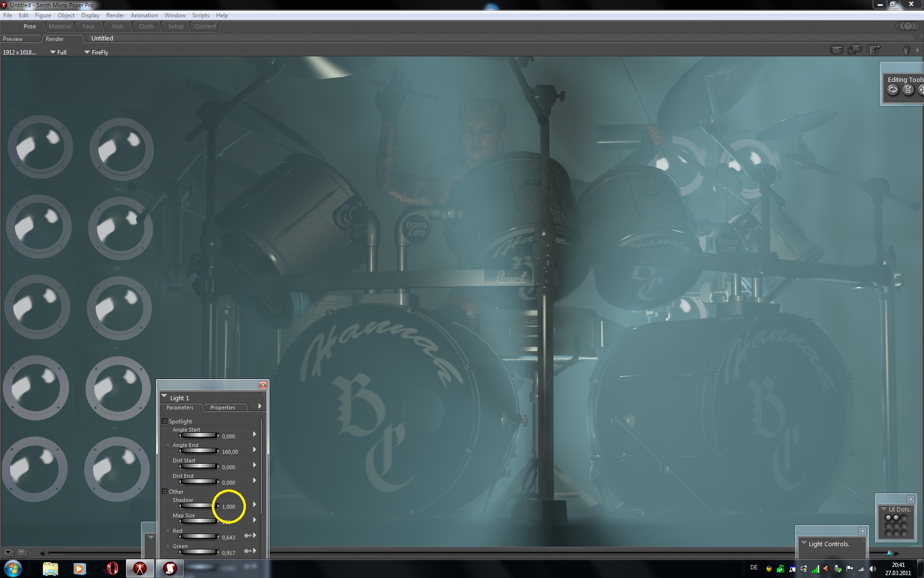924x578 pixels.
Task: Click the Area Render camera icon
Action: (855, 50)
